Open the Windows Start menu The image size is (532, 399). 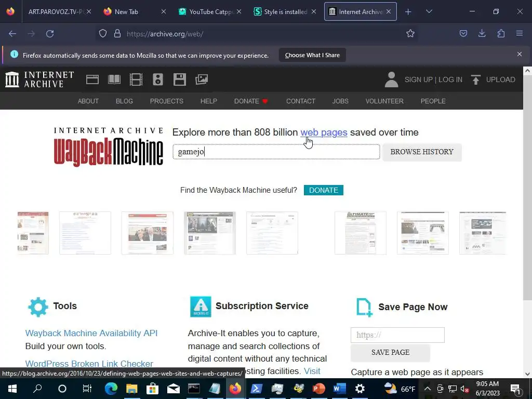click(x=12, y=389)
